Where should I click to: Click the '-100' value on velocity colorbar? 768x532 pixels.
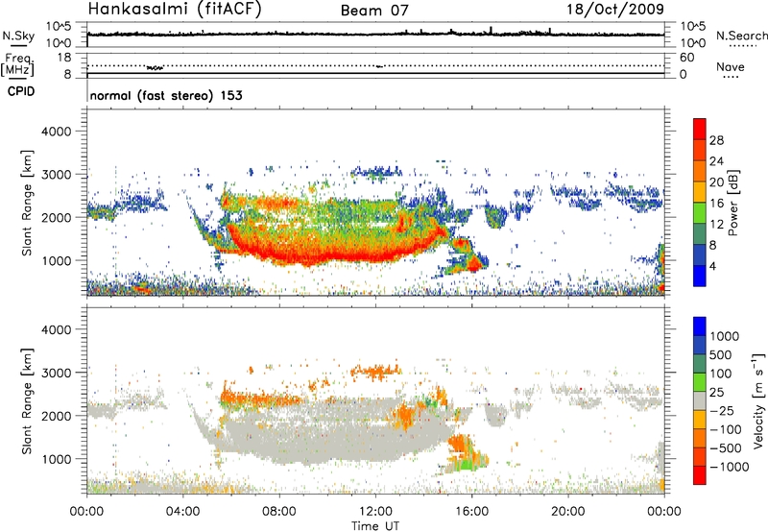click(x=726, y=429)
